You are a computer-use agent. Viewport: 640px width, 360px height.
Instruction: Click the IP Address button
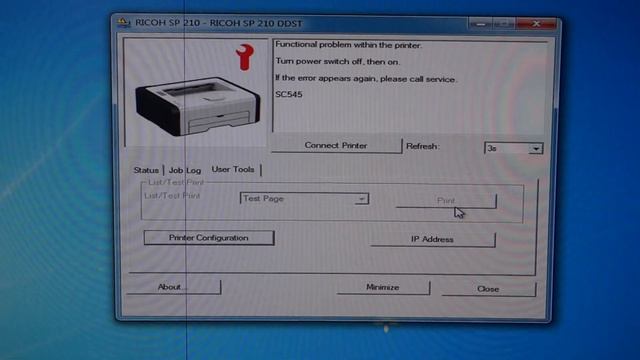point(433,239)
